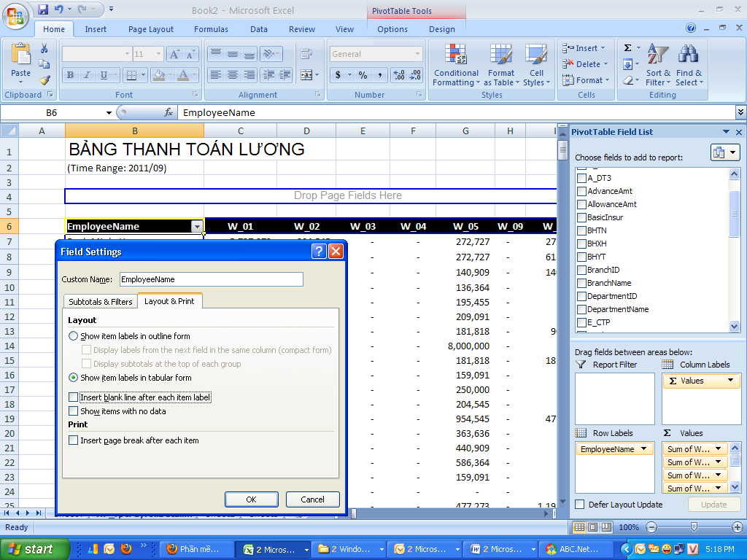This screenshot has width=747, height=560.
Task: Click the Field Settings help question mark
Action: coord(318,252)
